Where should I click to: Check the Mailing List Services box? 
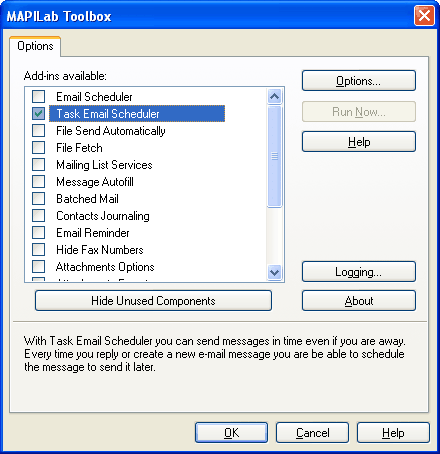coord(38,165)
